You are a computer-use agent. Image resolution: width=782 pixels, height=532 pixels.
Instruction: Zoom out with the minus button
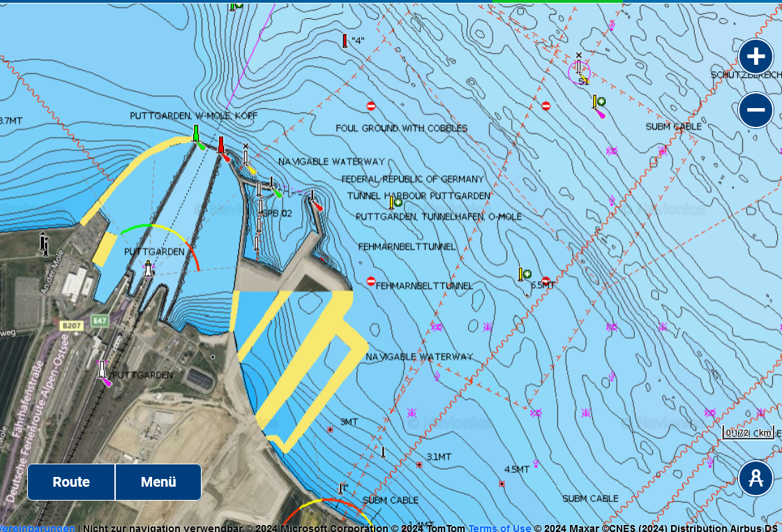tap(756, 111)
